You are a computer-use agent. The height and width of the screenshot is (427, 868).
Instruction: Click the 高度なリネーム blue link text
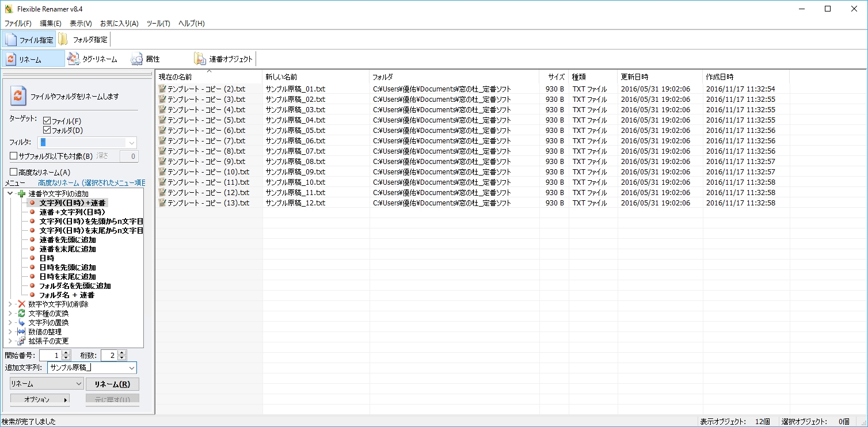[x=92, y=182]
